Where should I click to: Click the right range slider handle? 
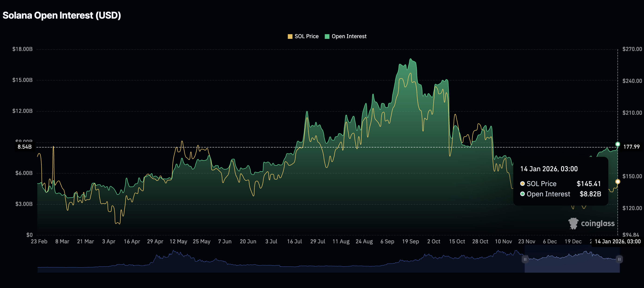[x=619, y=259]
